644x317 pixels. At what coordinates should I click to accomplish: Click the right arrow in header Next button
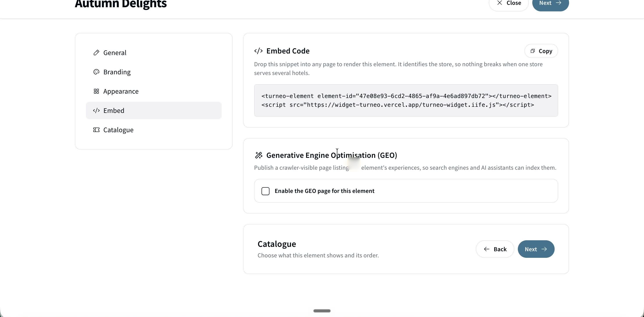coord(558,3)
